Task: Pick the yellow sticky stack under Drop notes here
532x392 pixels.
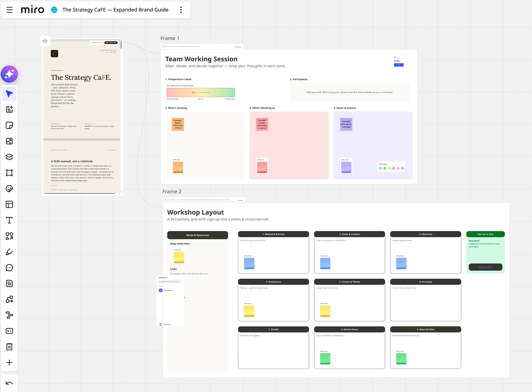Action: click(x=179, y=257)
